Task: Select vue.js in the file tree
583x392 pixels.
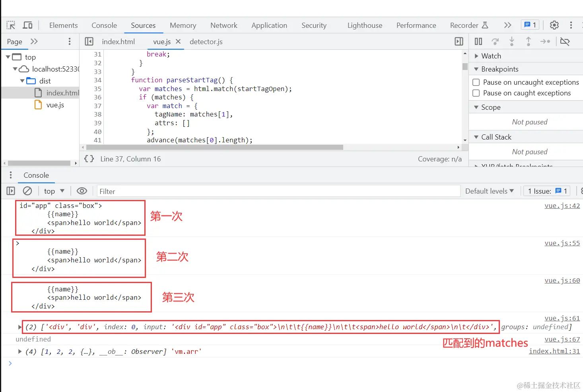Action: [55, 105]
